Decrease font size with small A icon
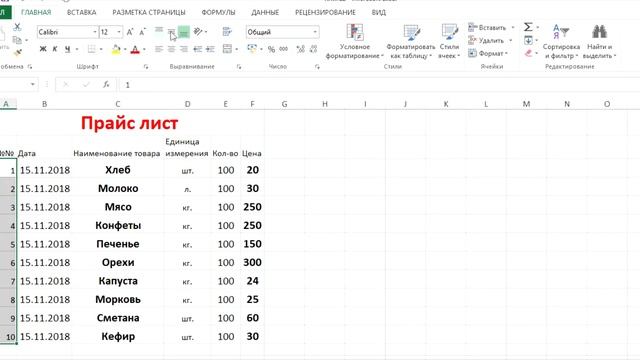The height and width of the screenshot is (360, 640). tap(142, 32)
